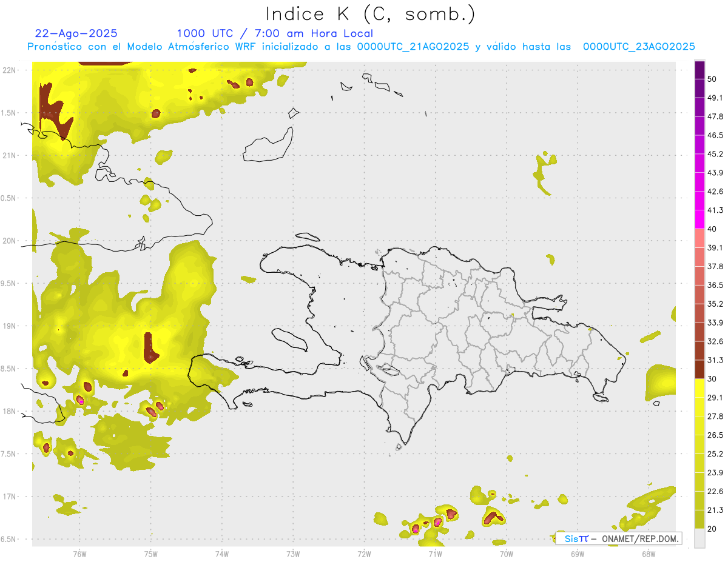Screen dimensions: 728x562
Task: Click the colorbar value "23.9"
Action: [x=715, y=473]
